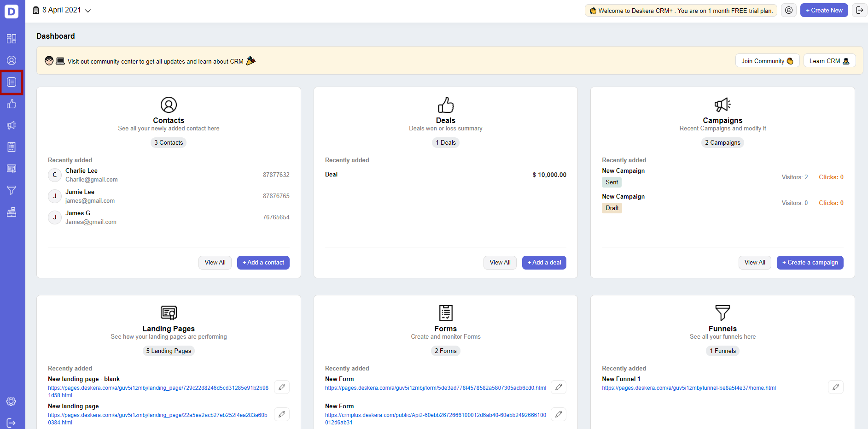Viewport: 868px width, 429px height.
Task: Open the Landing Pages icon in the sidebar
Action: 12,169
